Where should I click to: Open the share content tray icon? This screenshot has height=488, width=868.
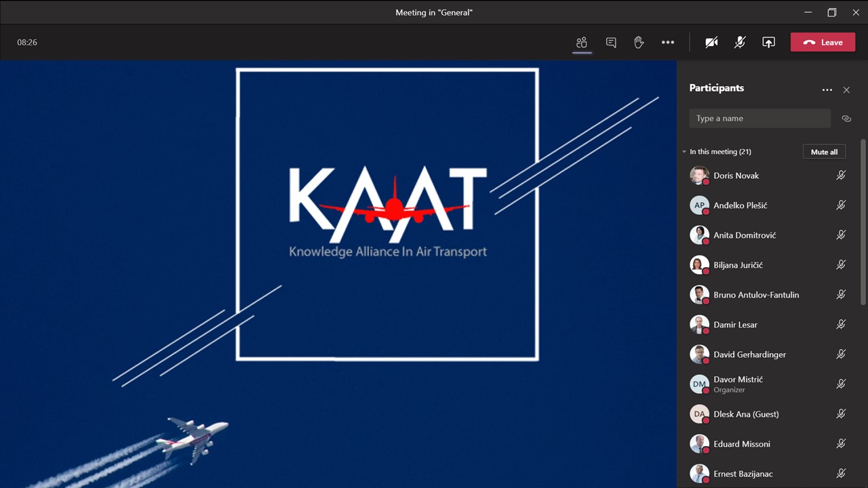pos(768,42)
